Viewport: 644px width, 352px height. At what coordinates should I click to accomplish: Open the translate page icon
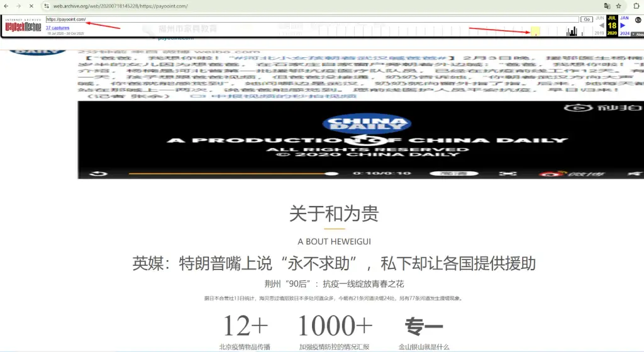607,6
